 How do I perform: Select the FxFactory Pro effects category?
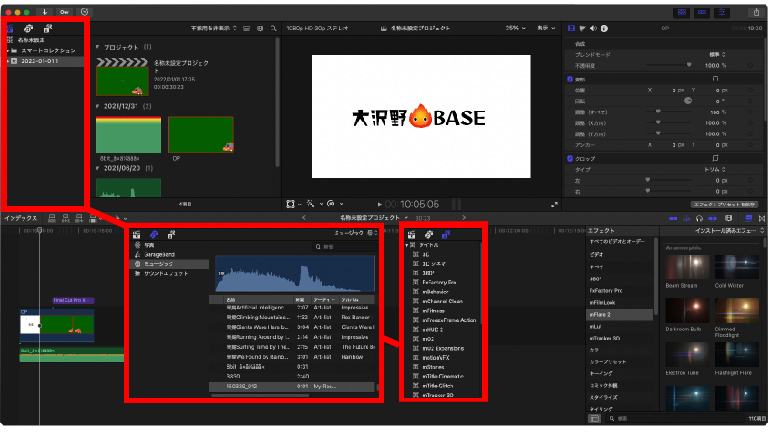pyautogui.click(x=605, y=291)
